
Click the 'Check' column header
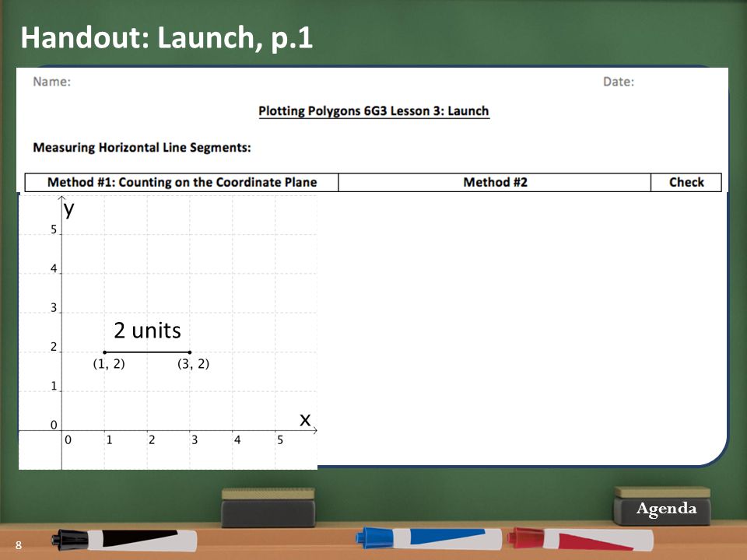pyautogui.click(x=686, y=182)
